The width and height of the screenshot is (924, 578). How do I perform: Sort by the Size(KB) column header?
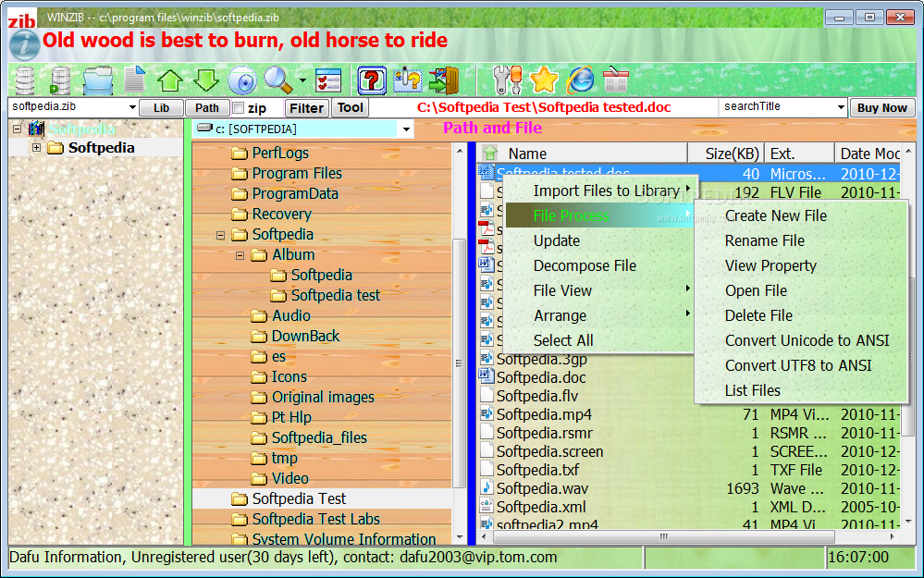726,154
